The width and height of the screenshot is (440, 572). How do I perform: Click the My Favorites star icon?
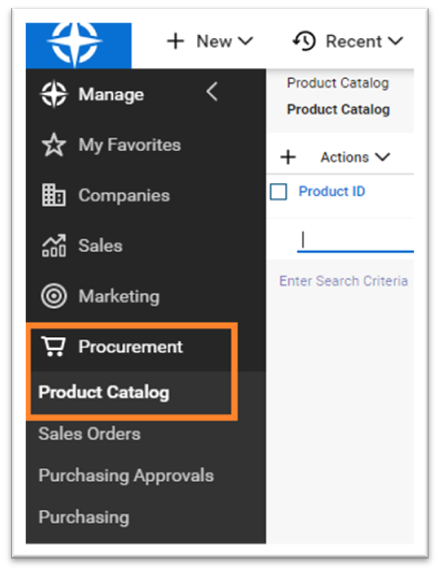coord(54,145)
